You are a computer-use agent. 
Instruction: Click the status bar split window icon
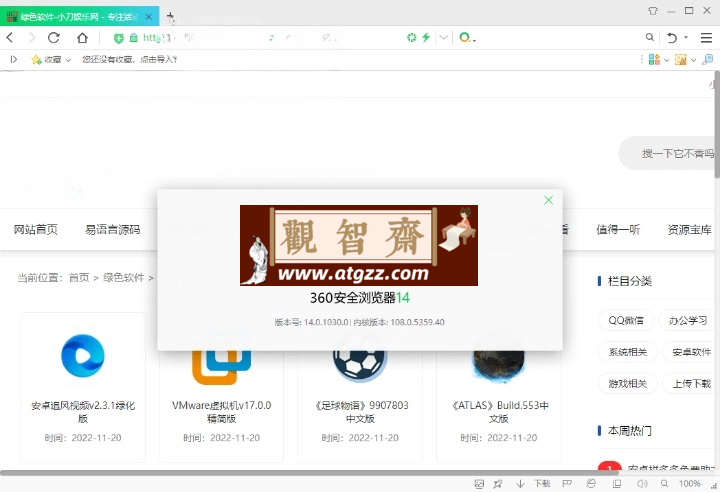click(x=617, y=484)
